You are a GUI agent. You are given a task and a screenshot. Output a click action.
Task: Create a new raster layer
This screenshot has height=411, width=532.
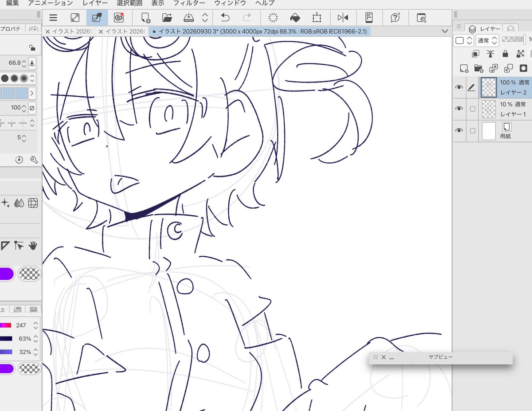point(464,68)
